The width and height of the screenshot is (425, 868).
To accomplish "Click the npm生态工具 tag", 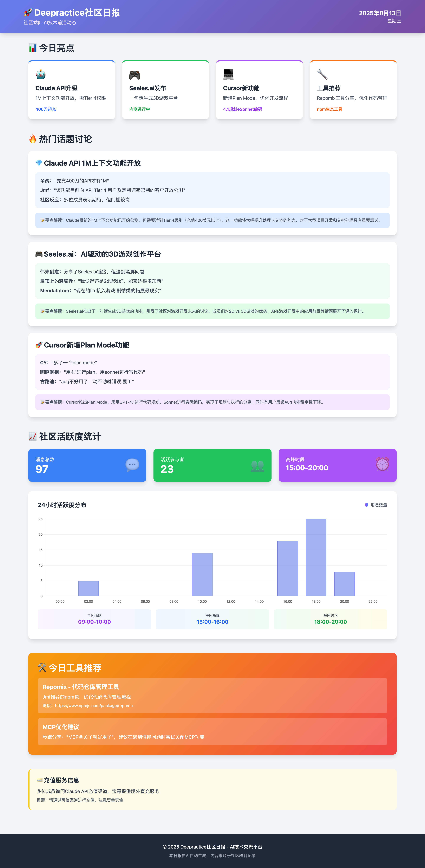I will (329, 109).
